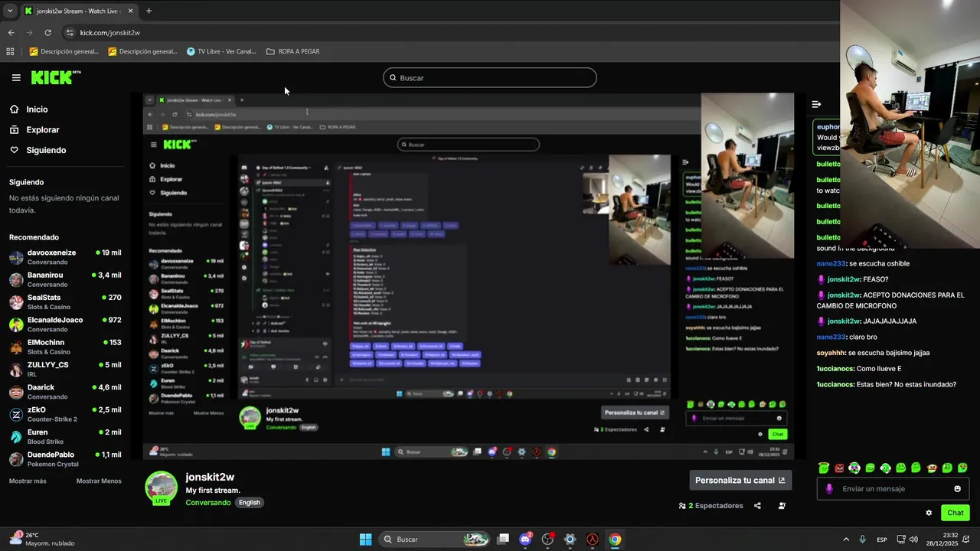Click 1uccianocs on 'Como llueve E' message
The image size is (980, 551).
coord(835,368)
